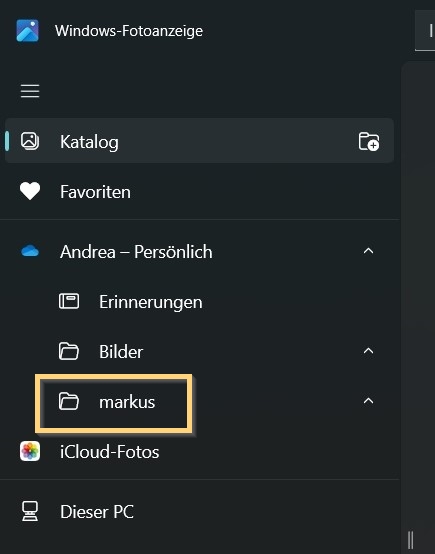The image size is (435, 554).
Task: Click the pane resize handle at bottom right
Action: click(410, 540)
